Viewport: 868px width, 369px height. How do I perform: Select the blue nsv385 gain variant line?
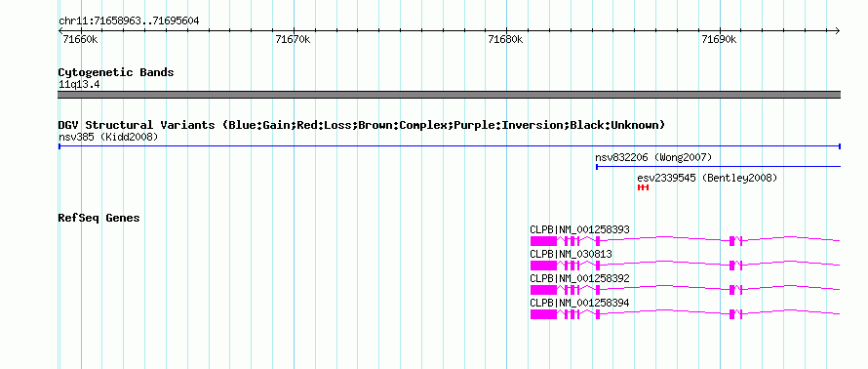coord(449,146)
